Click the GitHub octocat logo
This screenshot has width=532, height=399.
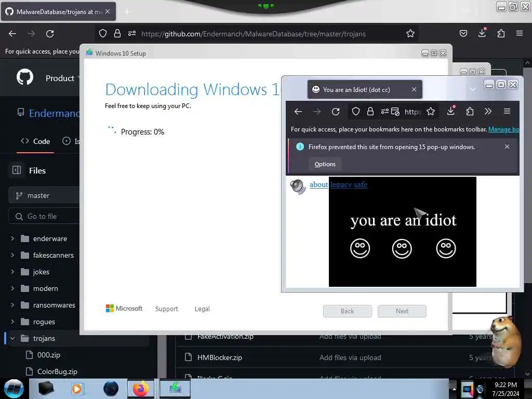coord(25,77)
